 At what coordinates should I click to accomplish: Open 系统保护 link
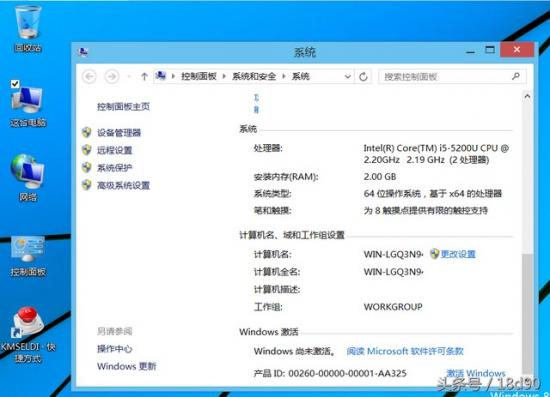(x=115, y=168)
